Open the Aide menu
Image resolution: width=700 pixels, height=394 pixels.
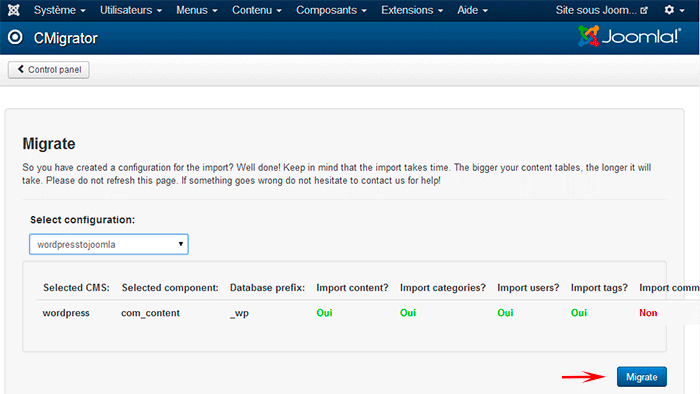coord(472,10)
